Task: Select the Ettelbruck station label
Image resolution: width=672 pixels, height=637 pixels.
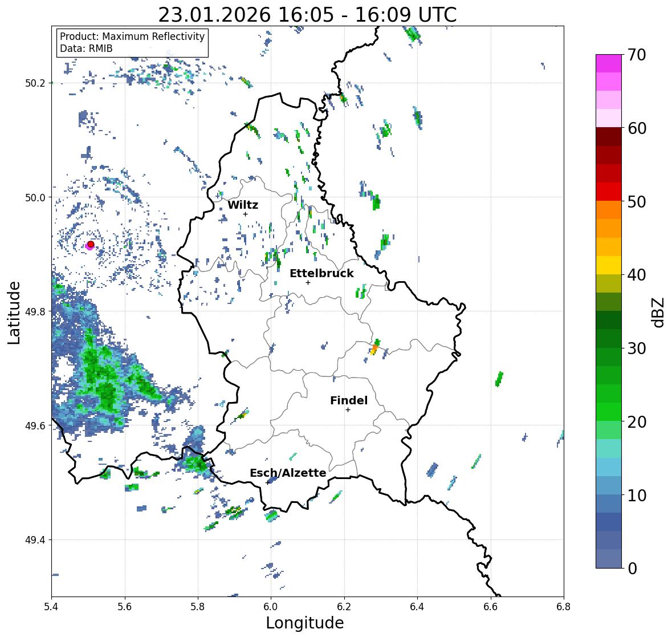Action: 321,273
